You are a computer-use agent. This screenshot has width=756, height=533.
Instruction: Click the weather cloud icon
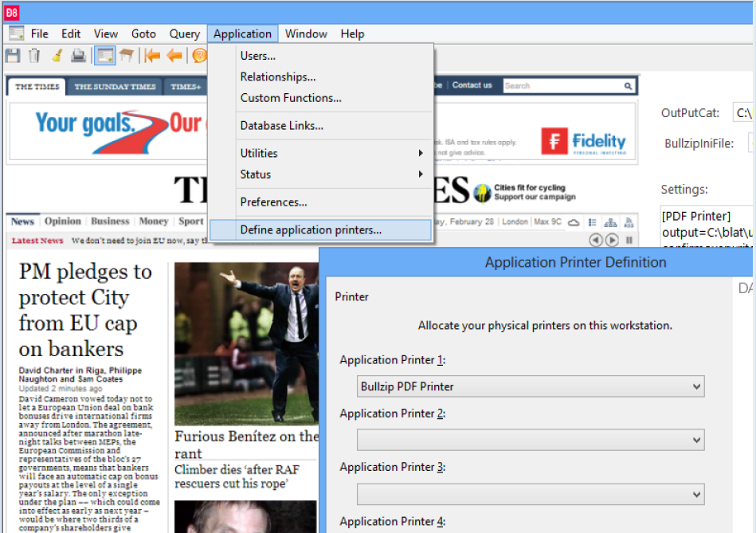(x=574, y=222)
